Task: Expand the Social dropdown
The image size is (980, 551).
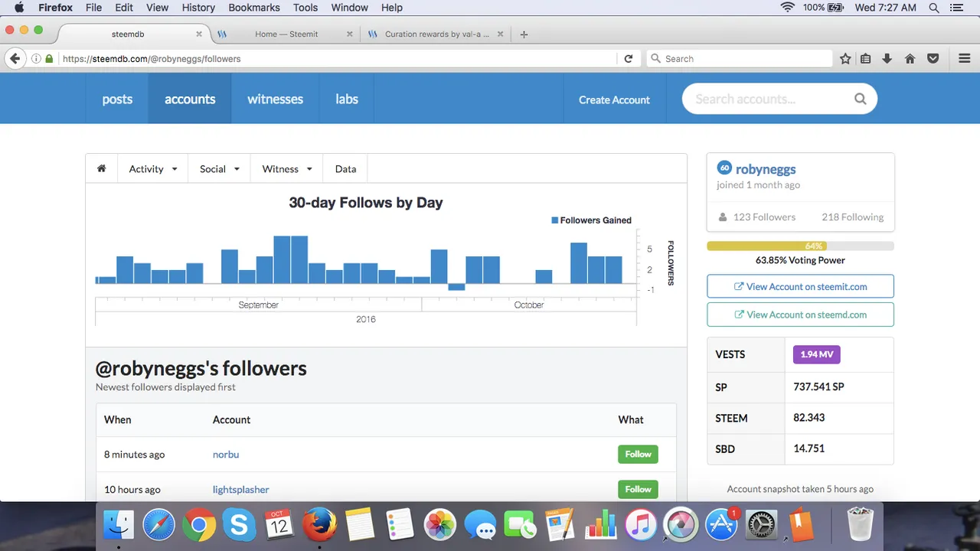Action: click(220, 168)
